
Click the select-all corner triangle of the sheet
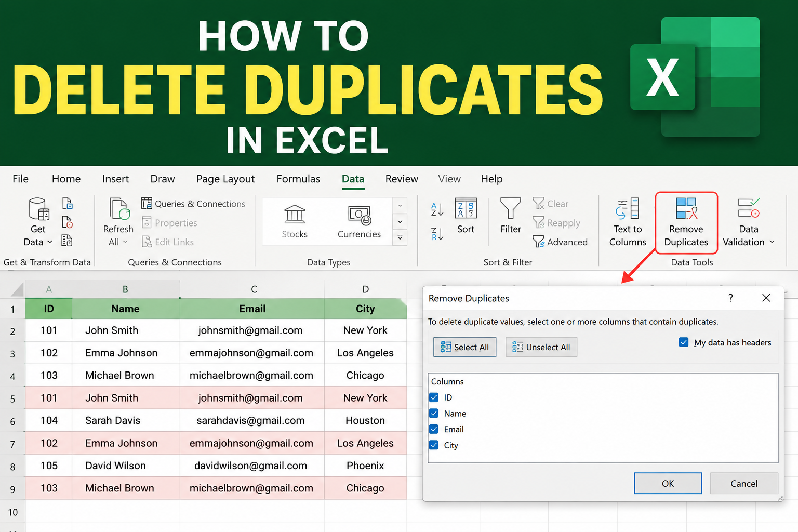[x=18, y=289]
